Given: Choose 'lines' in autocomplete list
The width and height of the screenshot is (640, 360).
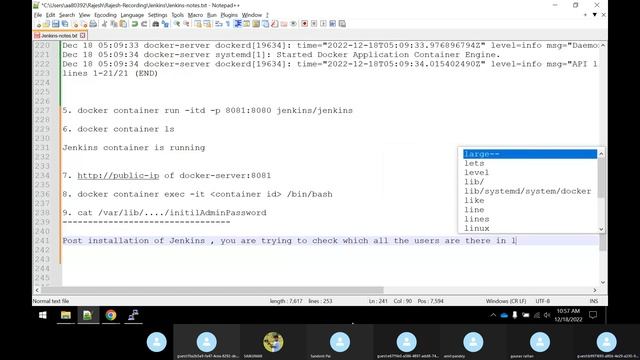Looking at the screenshot, I should (530, 219).
